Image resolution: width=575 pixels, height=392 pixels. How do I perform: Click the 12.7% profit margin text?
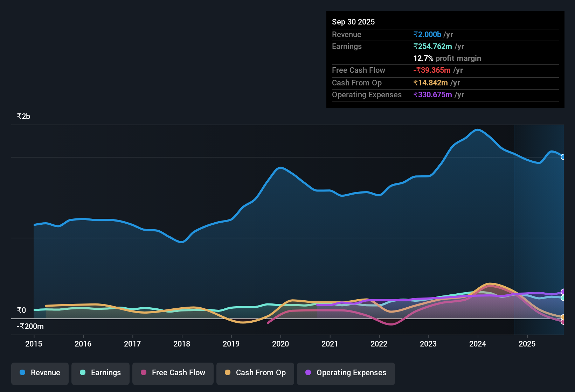click(447, 58)
